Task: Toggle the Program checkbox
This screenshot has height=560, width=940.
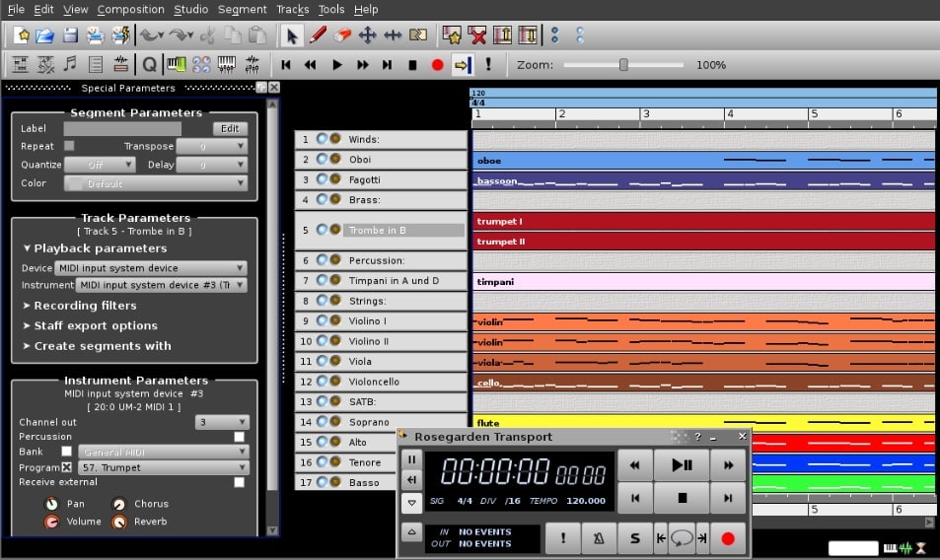Action: point(66,467)
